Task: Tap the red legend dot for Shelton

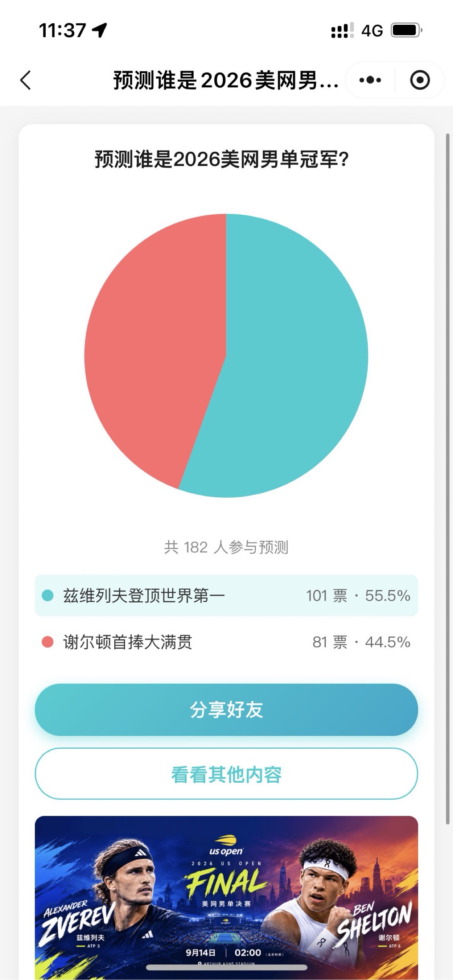Action: (47, 642)
